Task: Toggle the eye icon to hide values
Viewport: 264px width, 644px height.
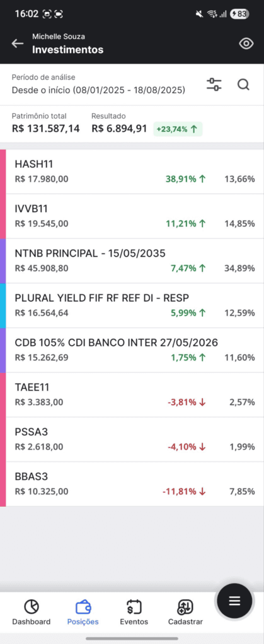Action: (246, 43)
